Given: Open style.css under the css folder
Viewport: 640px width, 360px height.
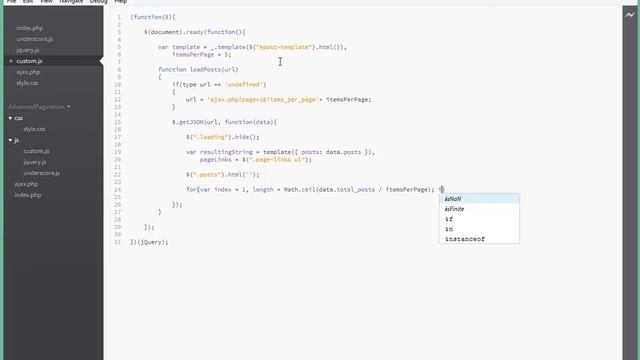Looking at the screenshot, I should click(34, 129).
